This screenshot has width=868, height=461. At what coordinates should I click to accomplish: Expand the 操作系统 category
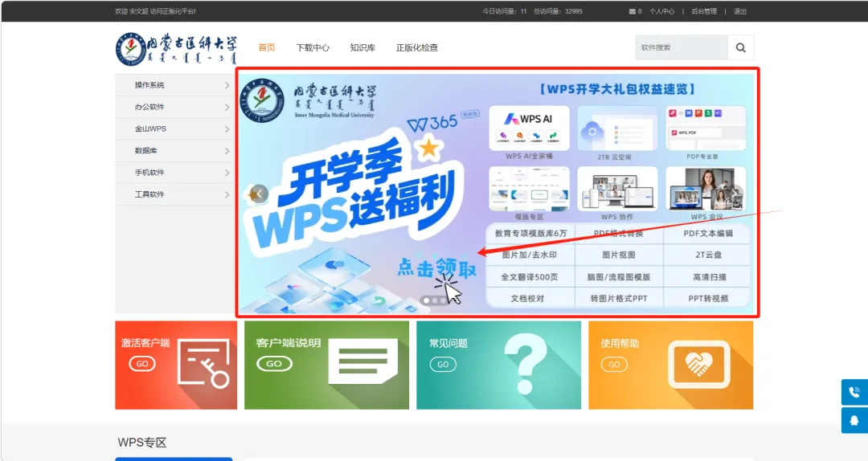175,85
